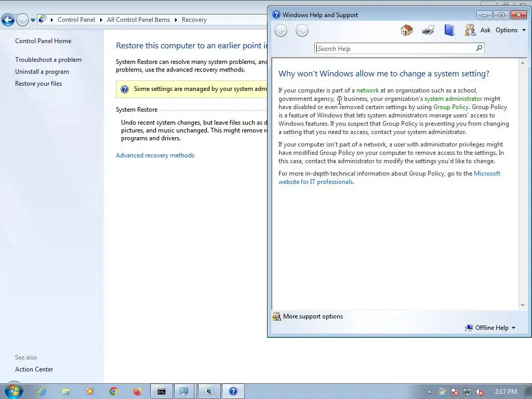Open the green network glossary link
The image size is (532, 399).
[x=367, y=90]
